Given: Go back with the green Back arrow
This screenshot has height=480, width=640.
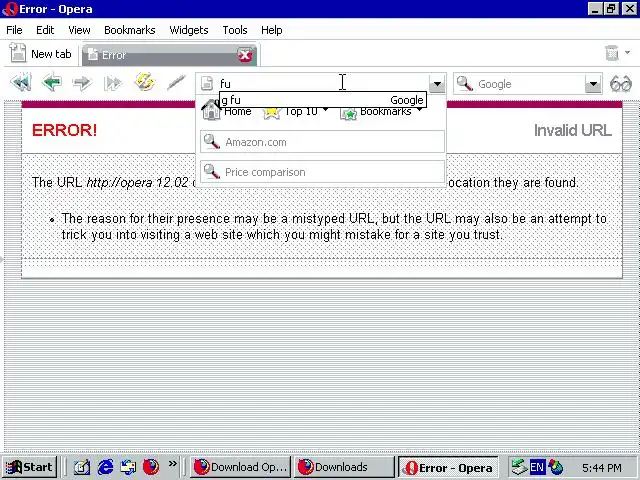Looking at the screenshot, I should point(52,82).
